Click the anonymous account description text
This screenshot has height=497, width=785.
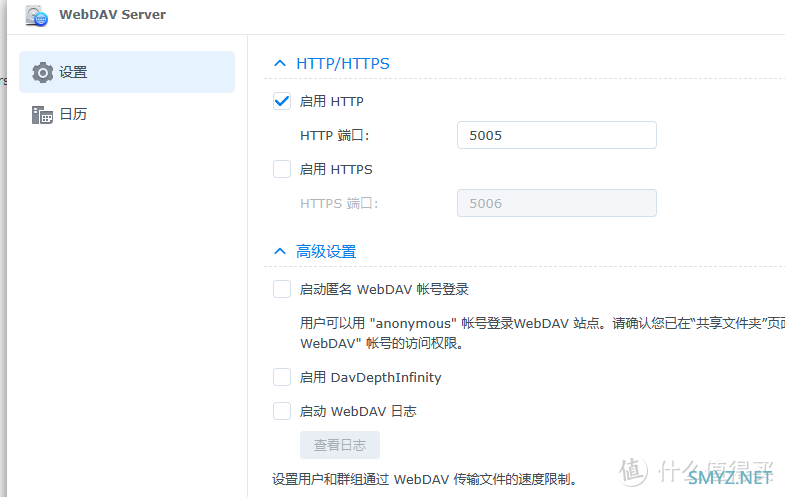[x=542, y=333]
